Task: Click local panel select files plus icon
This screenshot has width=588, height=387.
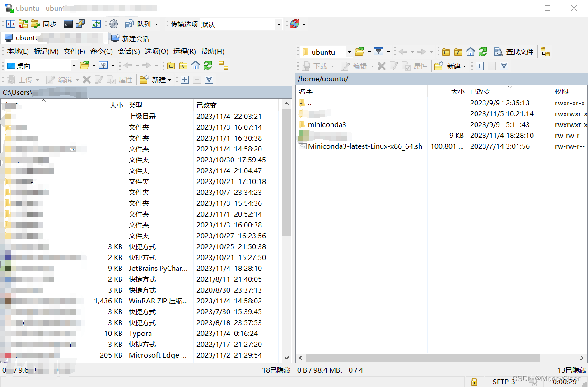Action: point(185,80)
